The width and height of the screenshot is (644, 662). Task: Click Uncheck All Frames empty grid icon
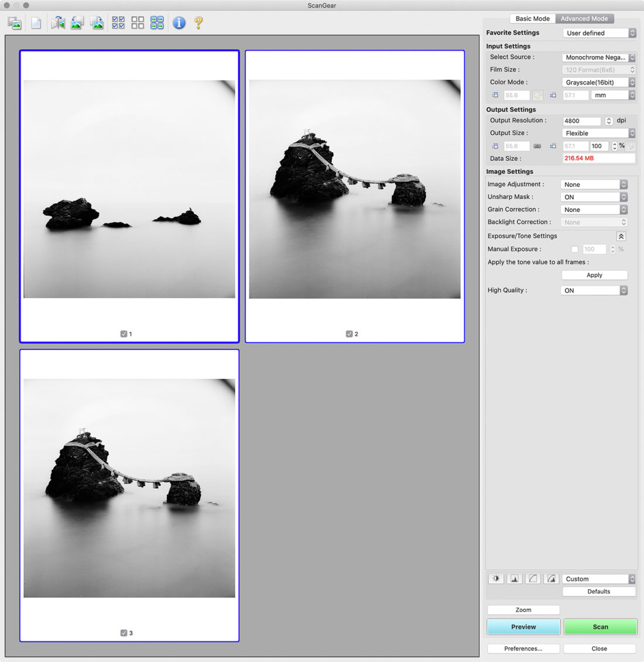point(138,23)
